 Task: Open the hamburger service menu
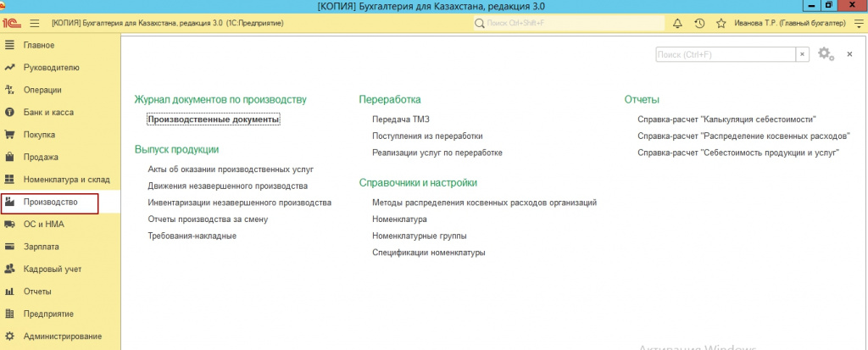pos(34,23)
